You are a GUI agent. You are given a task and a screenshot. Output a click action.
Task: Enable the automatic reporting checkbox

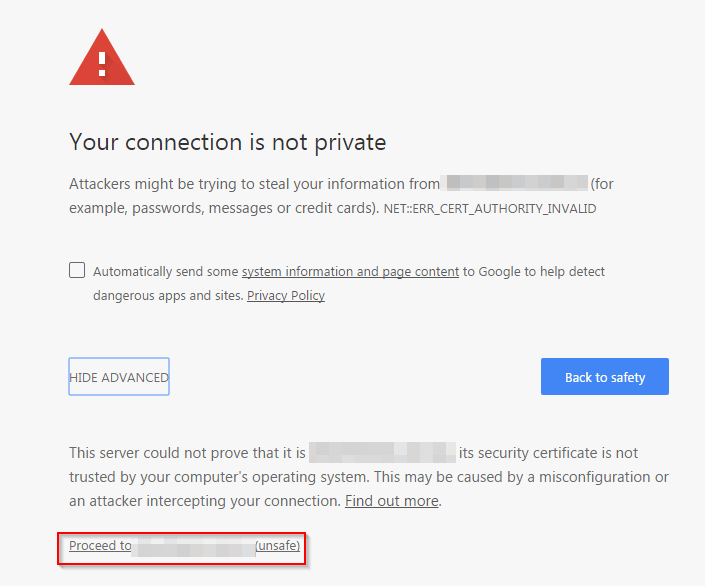tap(77, 270)
